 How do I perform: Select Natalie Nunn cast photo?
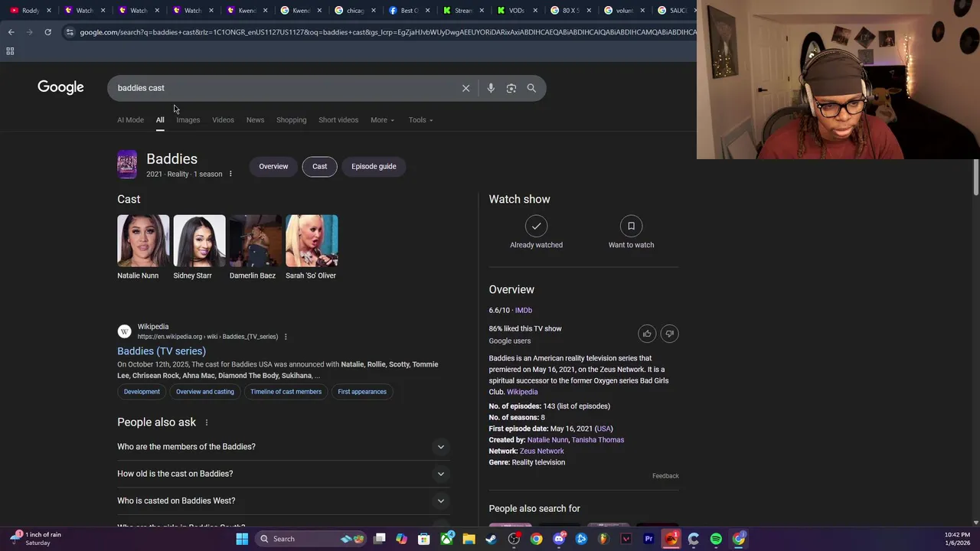click(x=143, y=241)
